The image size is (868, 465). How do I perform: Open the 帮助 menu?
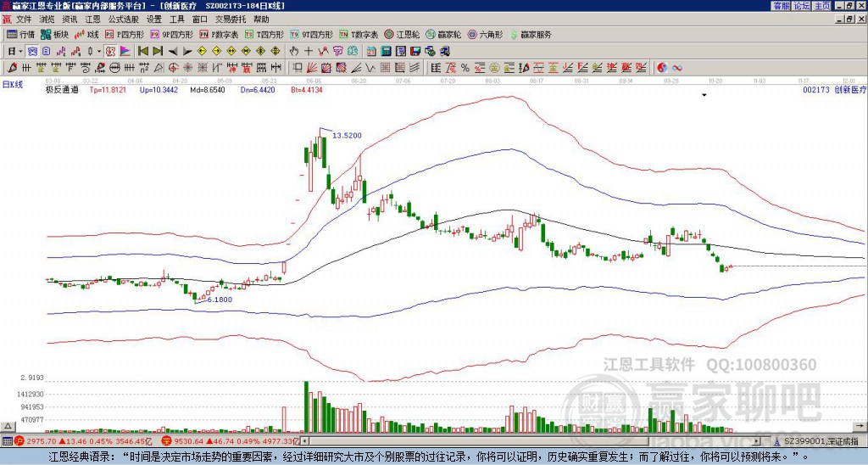[x=261, y=20]
